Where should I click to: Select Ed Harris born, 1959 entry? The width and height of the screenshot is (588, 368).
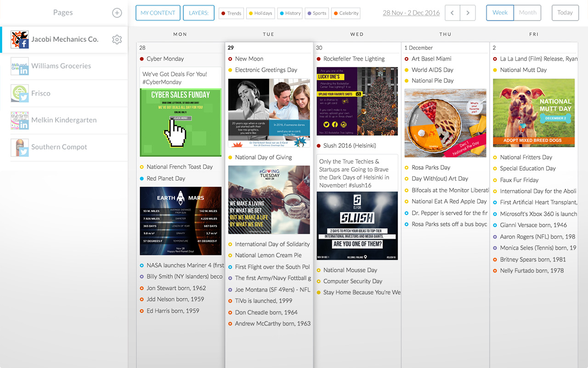pos(173,311)
